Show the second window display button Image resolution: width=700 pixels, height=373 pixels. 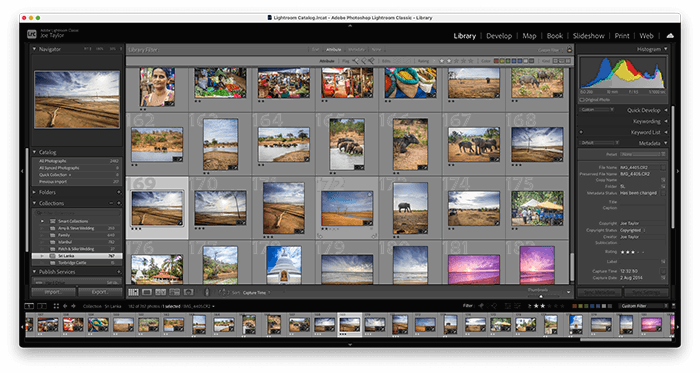(41, 306)
